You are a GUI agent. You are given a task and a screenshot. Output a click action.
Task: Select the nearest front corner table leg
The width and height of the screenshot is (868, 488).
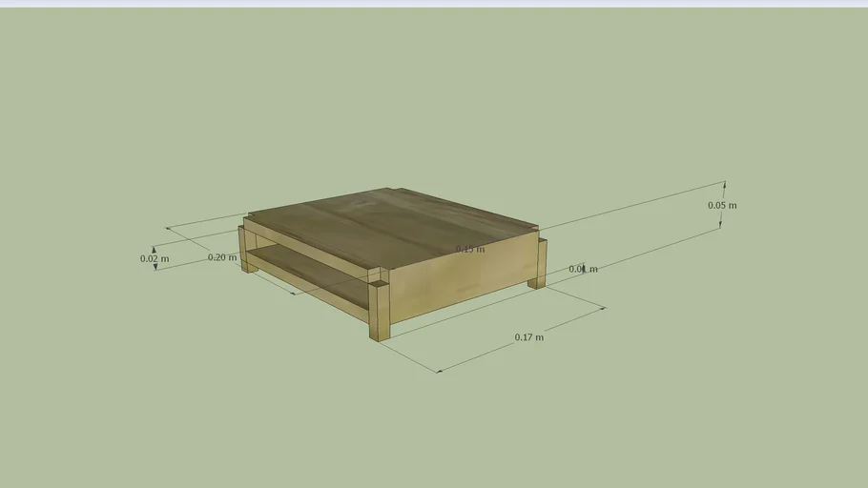click(x=380, y=310)
